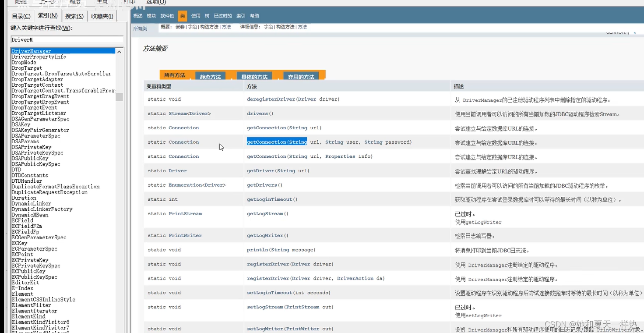Select DropTargetListener in the index list
Image resolution: width=644 pixels, height=333 pixels.
tap(39, 113)
